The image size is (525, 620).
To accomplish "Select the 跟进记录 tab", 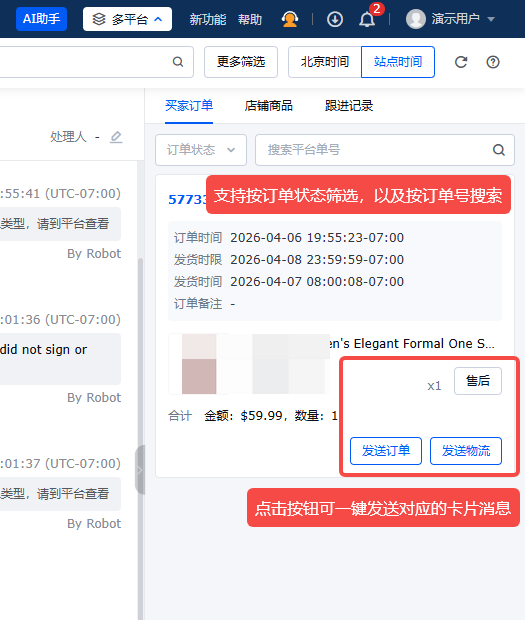I will (x=349, y=106).
